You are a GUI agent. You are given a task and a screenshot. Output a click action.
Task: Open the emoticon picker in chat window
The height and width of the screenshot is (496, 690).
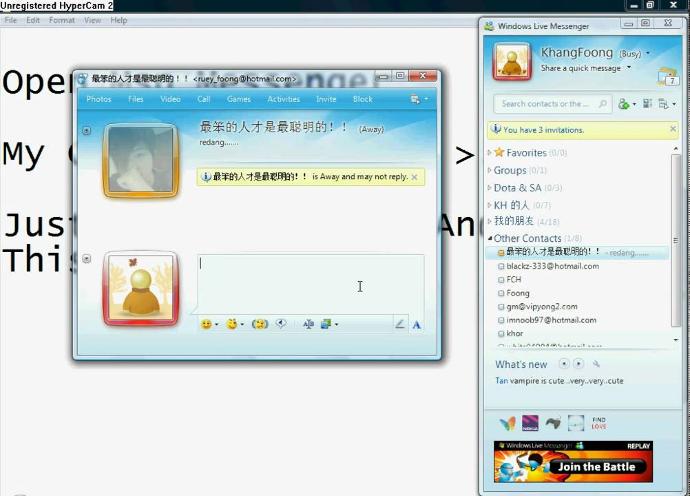point(206,324)
